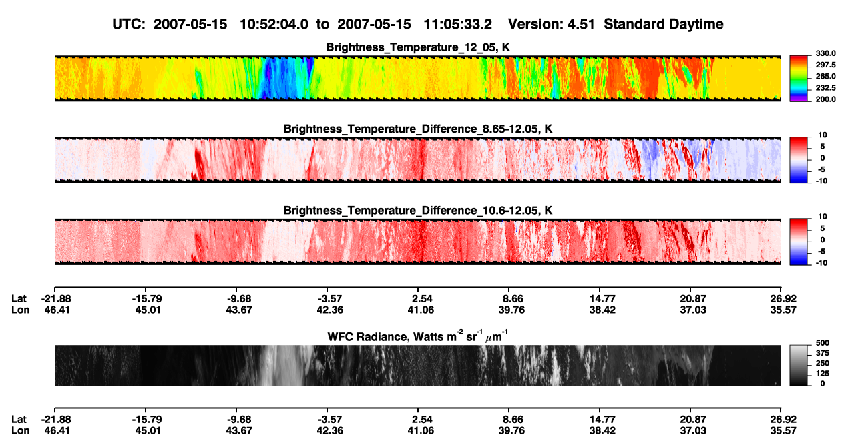Viewport: 868px width, 445px height.
Task: Click "42.36" longitude on the axis above WFC panel
Action: 327,310
